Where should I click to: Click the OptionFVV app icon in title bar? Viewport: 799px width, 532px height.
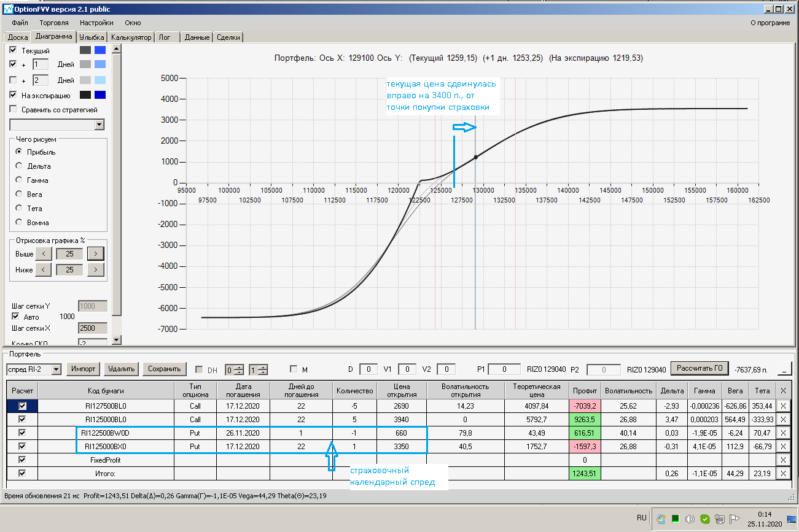click(8, 9)
